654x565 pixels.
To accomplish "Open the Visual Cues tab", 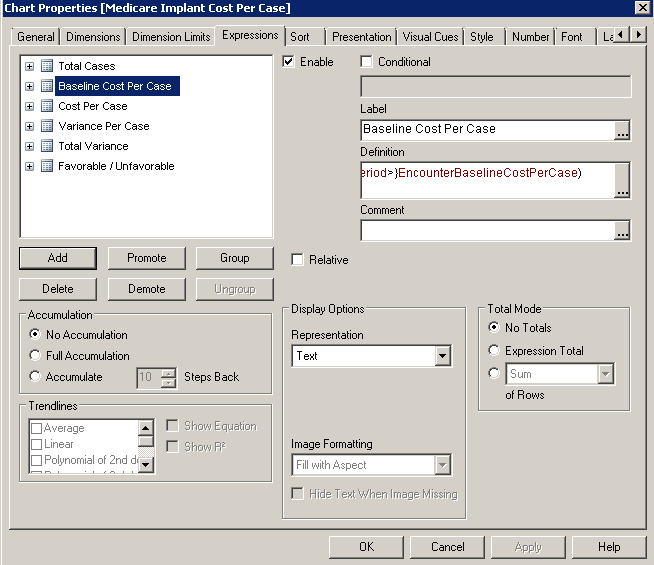I will click(x=430, y=37).
